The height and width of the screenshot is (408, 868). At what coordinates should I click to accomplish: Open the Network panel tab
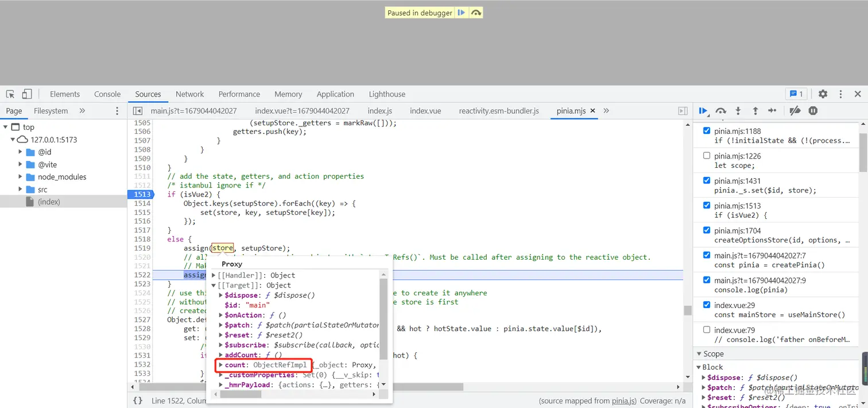(x=190, y=94)
